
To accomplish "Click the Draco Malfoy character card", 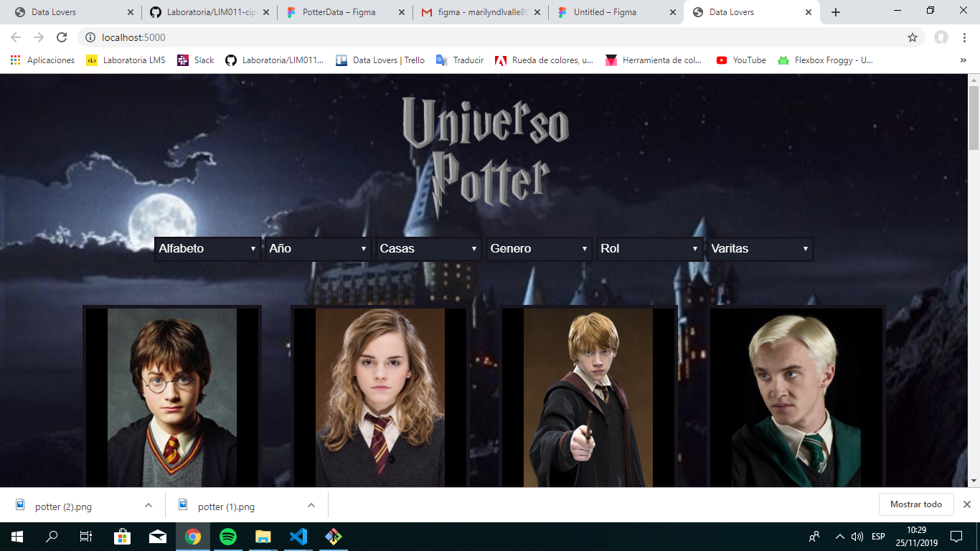I will [x=796, y=397].
